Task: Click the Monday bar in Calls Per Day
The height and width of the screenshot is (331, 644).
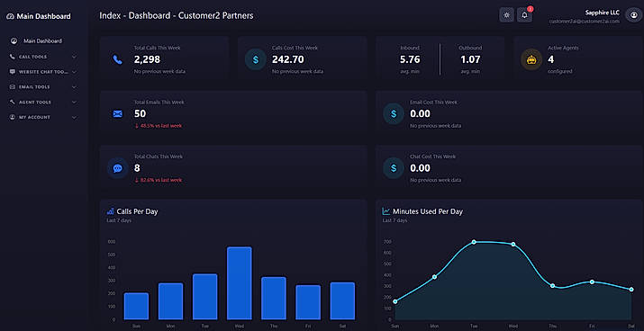Action: tap(170, 301)
